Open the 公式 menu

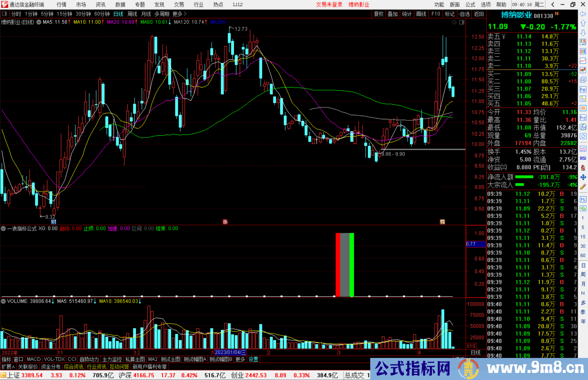click(470, 4)
